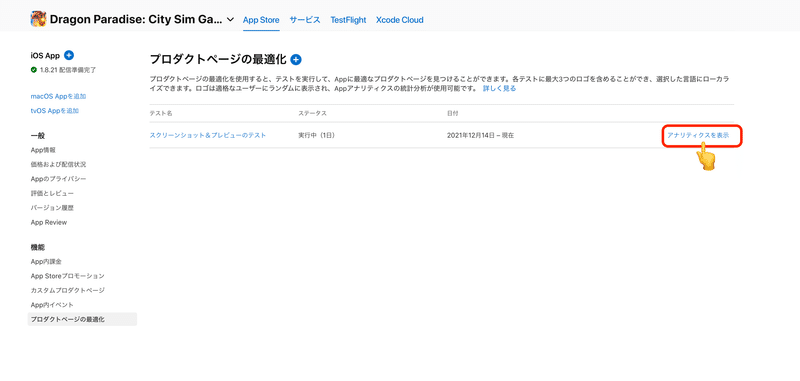
Task: Click the iOS App sidebar heading
Action: click(x=45, y=56)
